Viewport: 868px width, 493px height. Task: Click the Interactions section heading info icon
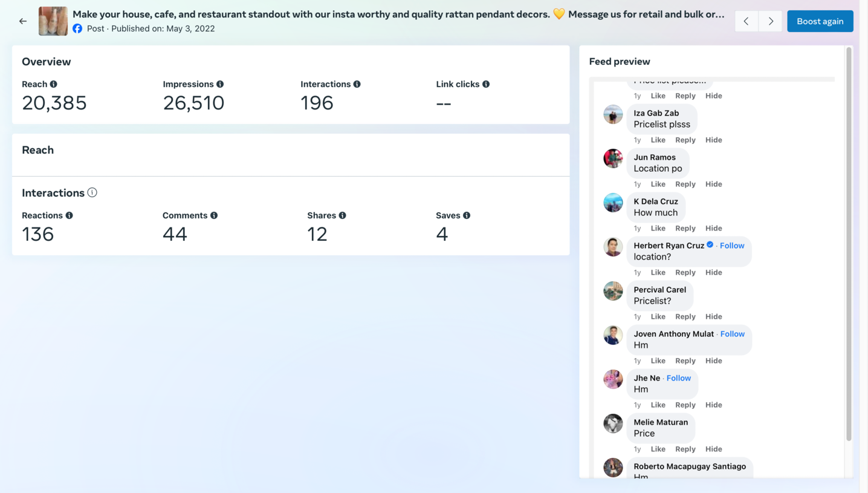point(92,192)
